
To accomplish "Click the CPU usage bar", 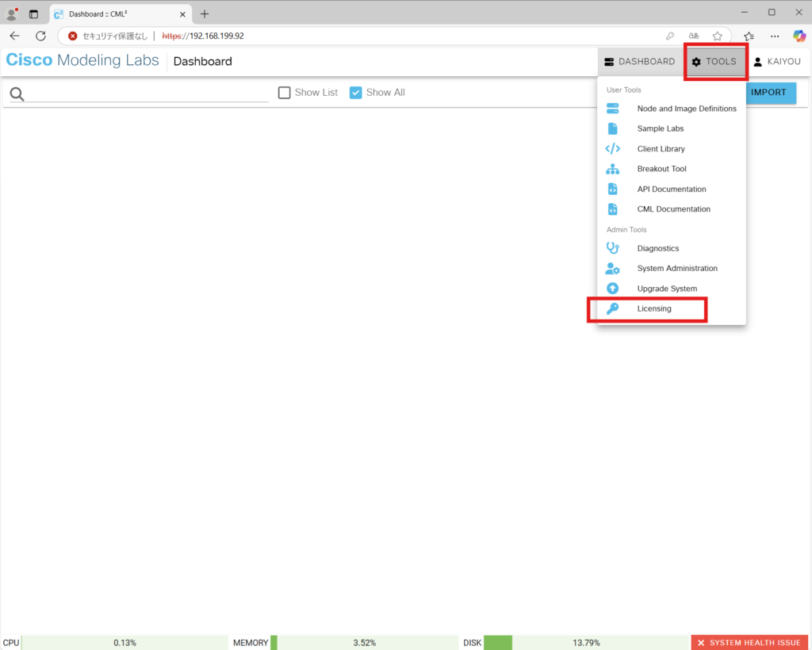I will click(124, 643).
